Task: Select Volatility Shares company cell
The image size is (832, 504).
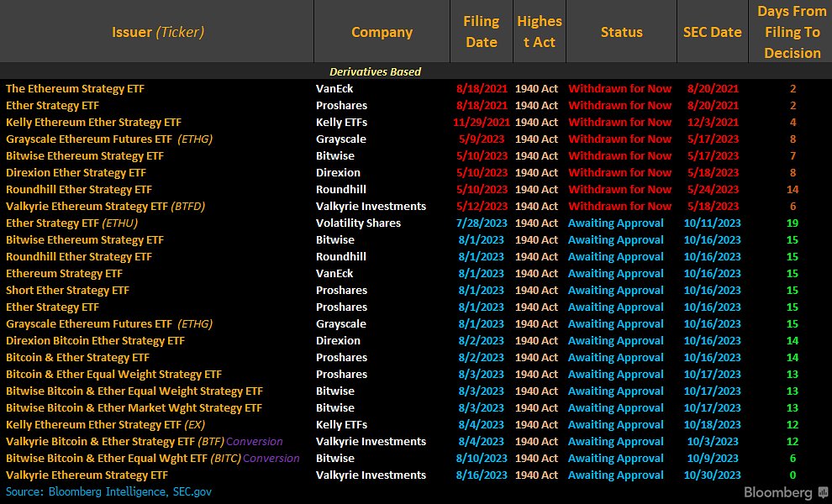Action: (358, 223)
